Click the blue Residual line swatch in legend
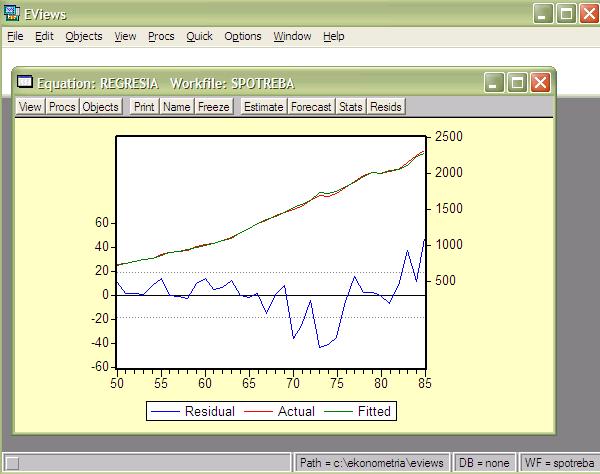Viewport: 600px width, 474px height. tap(166, 411)
